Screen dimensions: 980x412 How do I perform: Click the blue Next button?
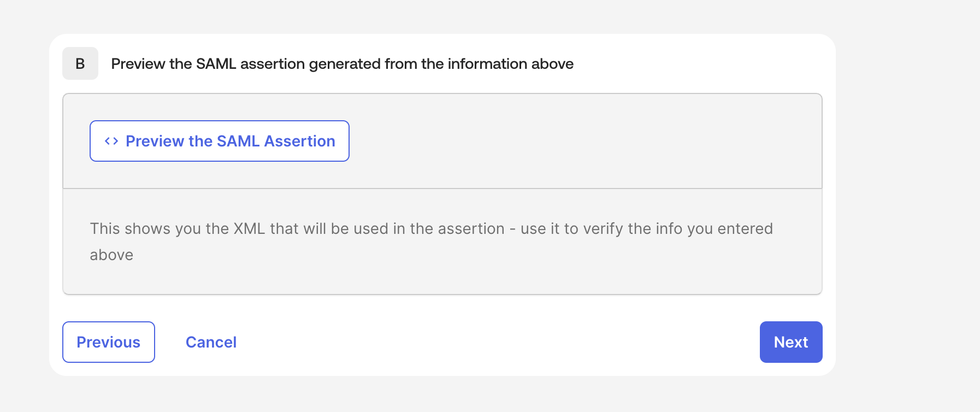(x=791, y=342)
